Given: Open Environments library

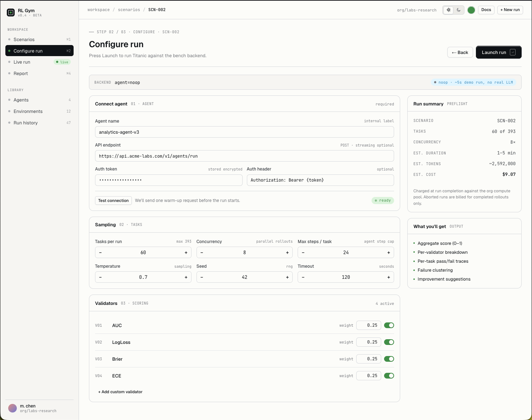Looking at the screenshot, I should 39,111.
